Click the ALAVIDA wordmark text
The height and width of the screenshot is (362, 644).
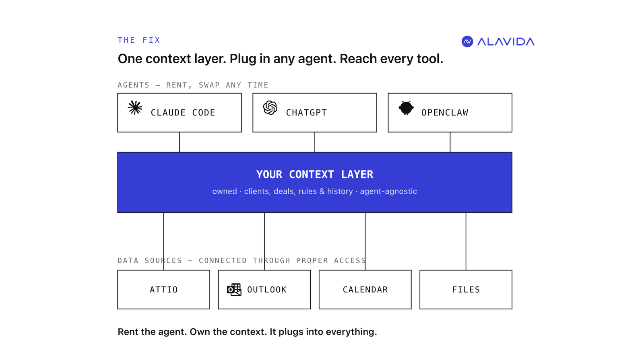point(506,41)
